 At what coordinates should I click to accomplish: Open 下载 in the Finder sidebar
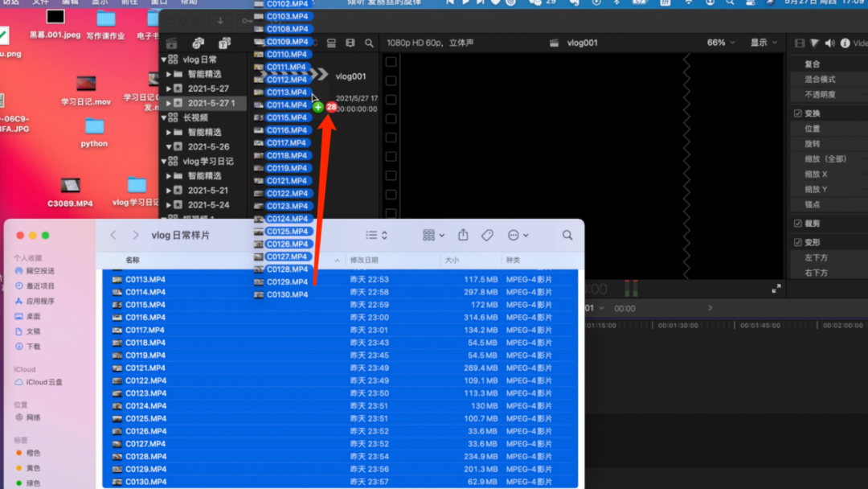pyautogui.click(x=27, y=346)
